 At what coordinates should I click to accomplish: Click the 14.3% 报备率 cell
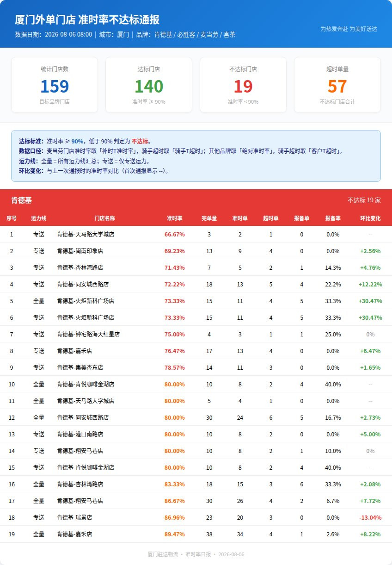[x=333, y=267]
